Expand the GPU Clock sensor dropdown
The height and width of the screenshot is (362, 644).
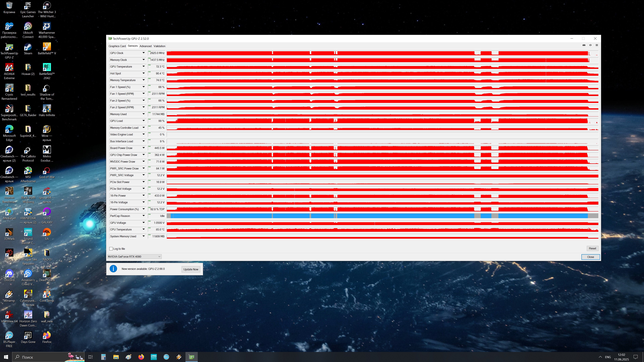point(144,53)
